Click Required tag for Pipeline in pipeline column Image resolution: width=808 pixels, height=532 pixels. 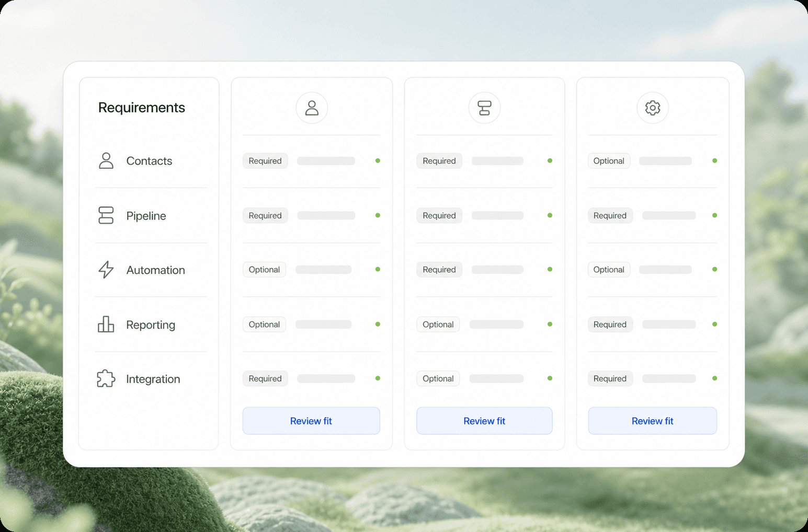[x=439, y=215]
